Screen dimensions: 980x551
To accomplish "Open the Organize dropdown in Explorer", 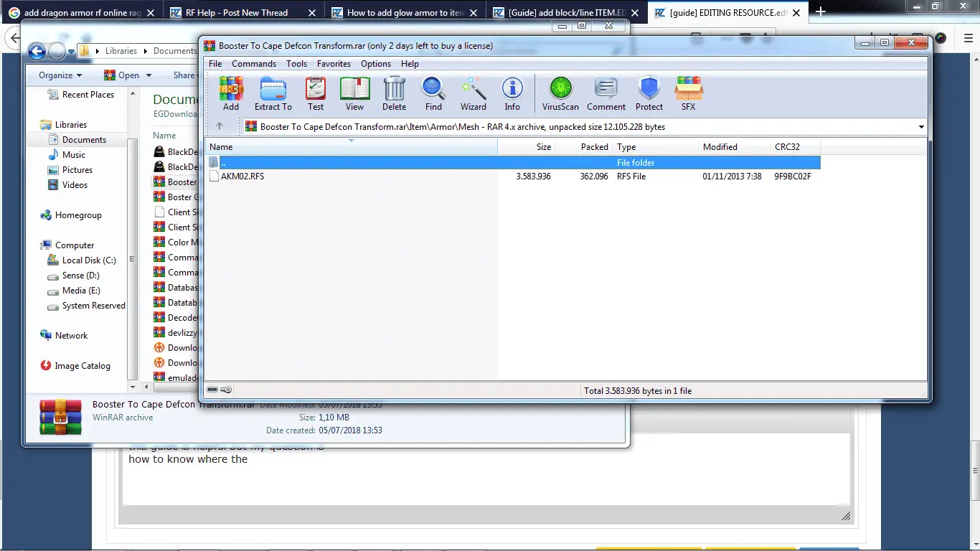I will point(60,75).
